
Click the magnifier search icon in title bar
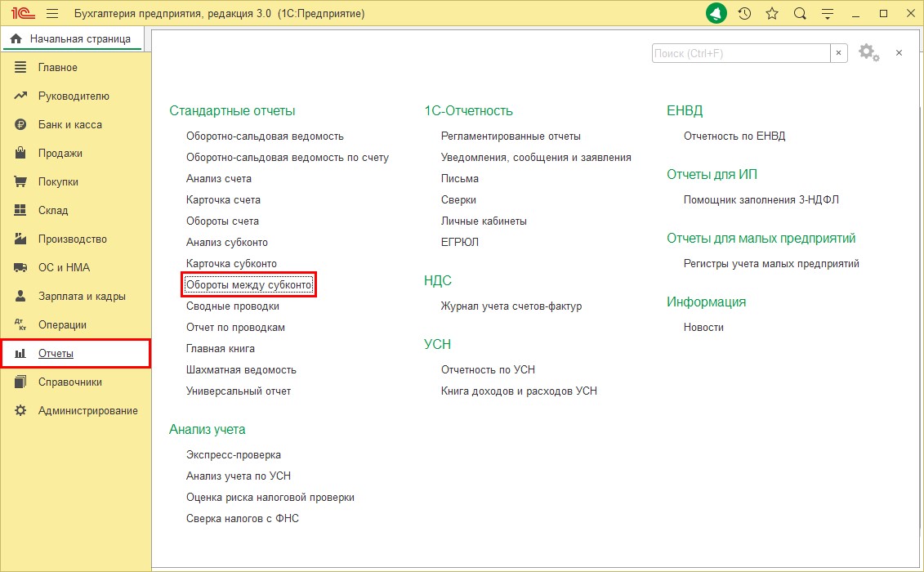pos(800,14)
